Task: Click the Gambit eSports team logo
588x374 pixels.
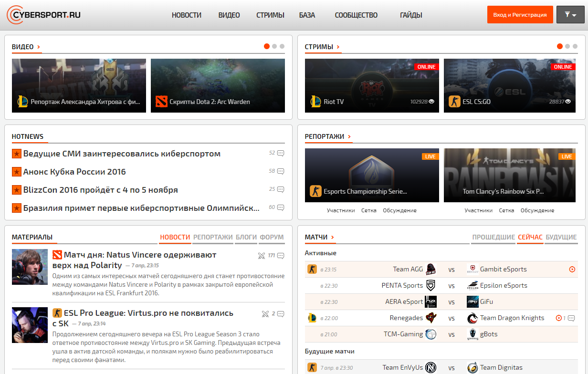Action: pyautogui.click(x=472, y=269)
